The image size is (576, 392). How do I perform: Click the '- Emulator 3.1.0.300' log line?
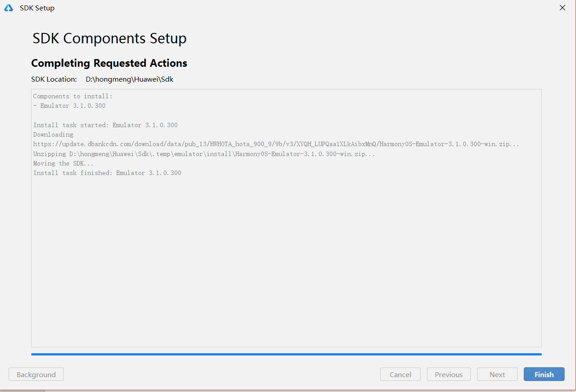point(69,106)
